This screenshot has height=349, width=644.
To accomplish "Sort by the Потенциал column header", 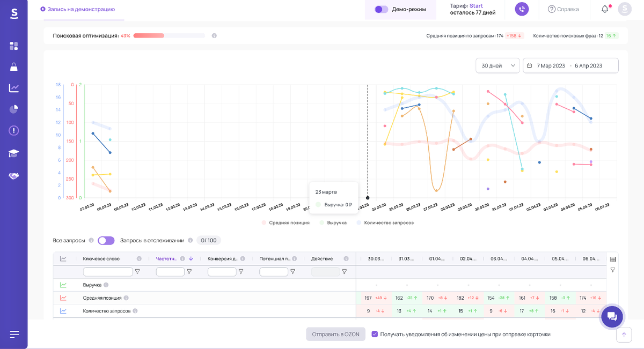I will click(x=274, y=258).
